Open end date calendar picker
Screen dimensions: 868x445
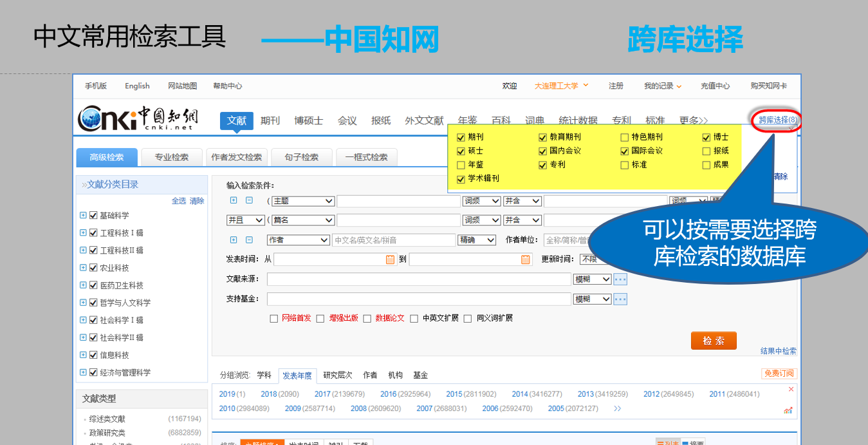coord(526,260)
